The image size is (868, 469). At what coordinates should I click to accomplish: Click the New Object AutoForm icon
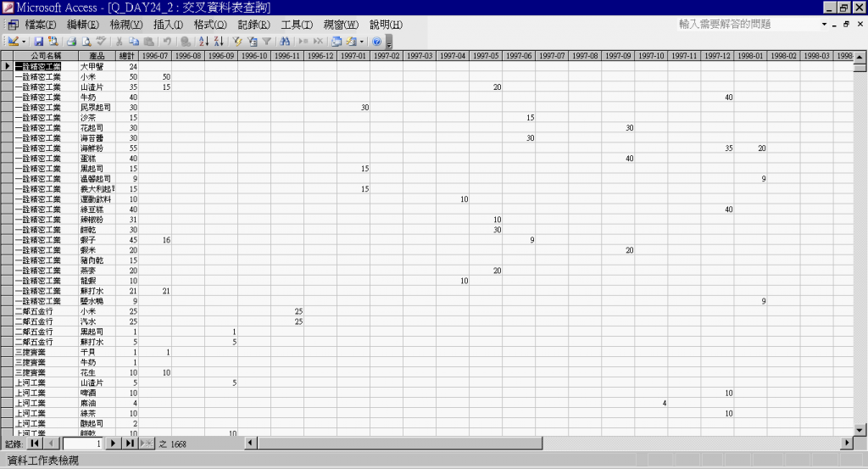(352, 42)
